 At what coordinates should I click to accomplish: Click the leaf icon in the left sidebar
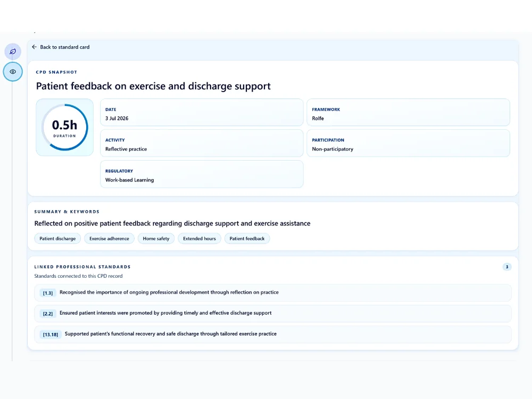pos(13,52)
